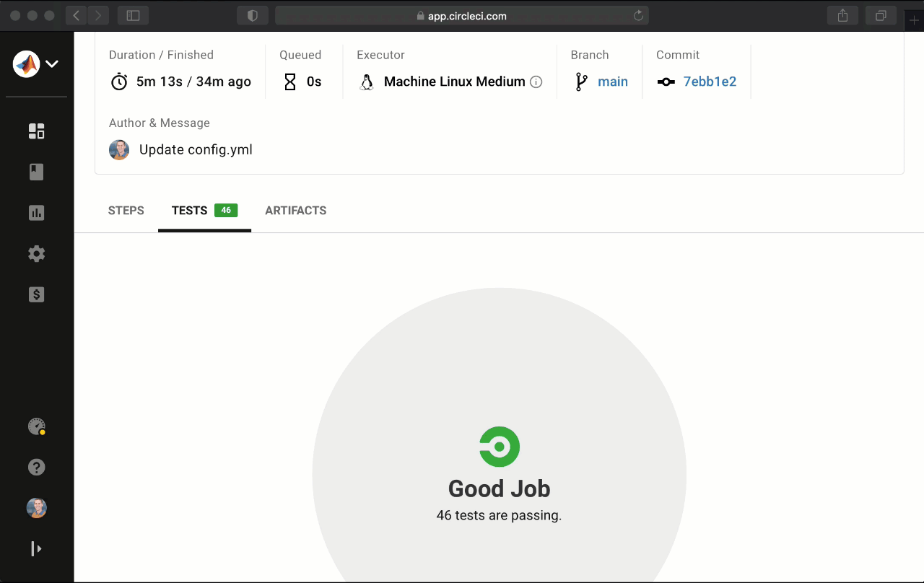Open commit 7ebb1e2 link
The width and height of the screenshot is (924, 583).
click(710, 82)
